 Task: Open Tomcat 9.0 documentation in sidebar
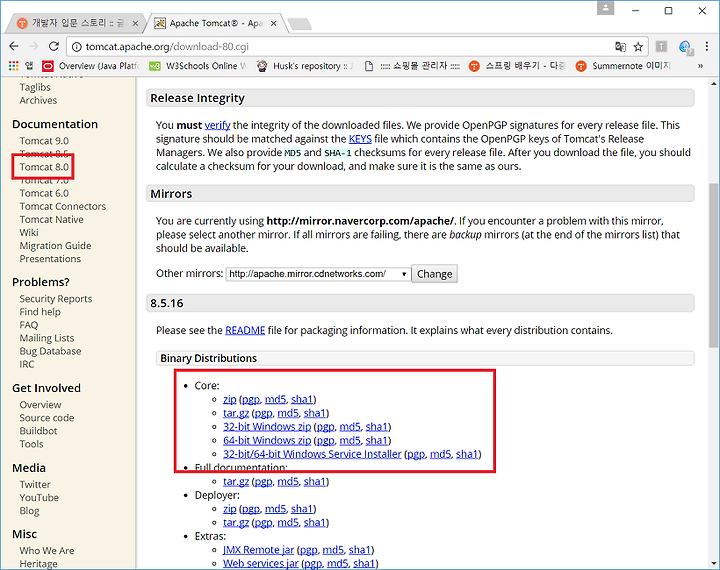coord(44,141)
